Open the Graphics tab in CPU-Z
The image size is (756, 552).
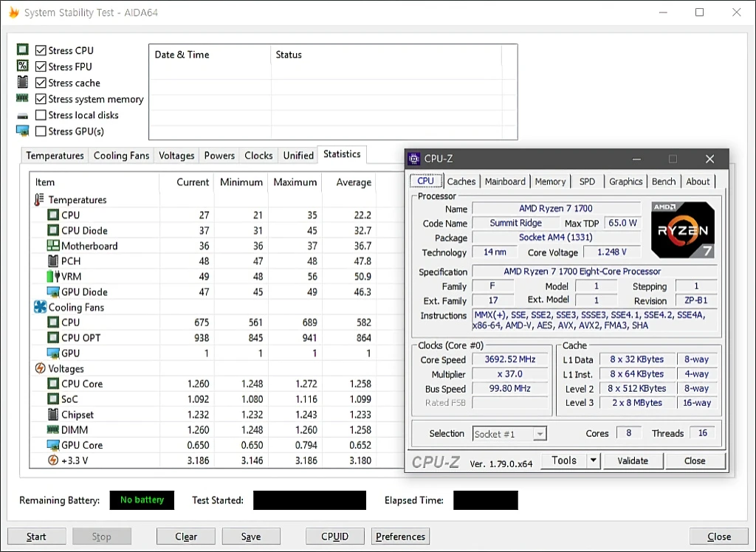click(x=626, y=182)
